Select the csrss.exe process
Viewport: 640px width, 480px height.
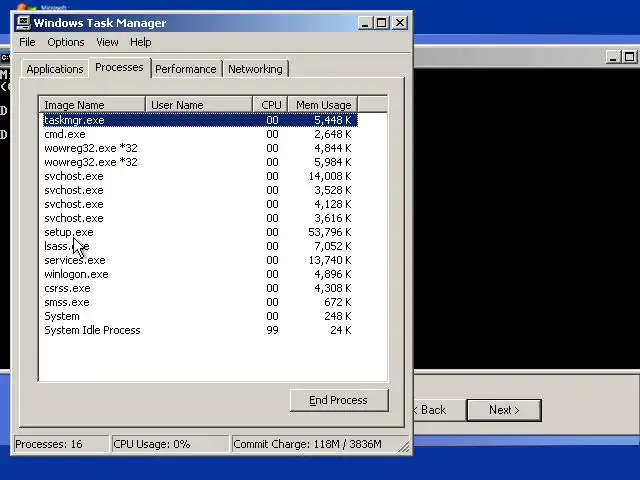point(200,288)
